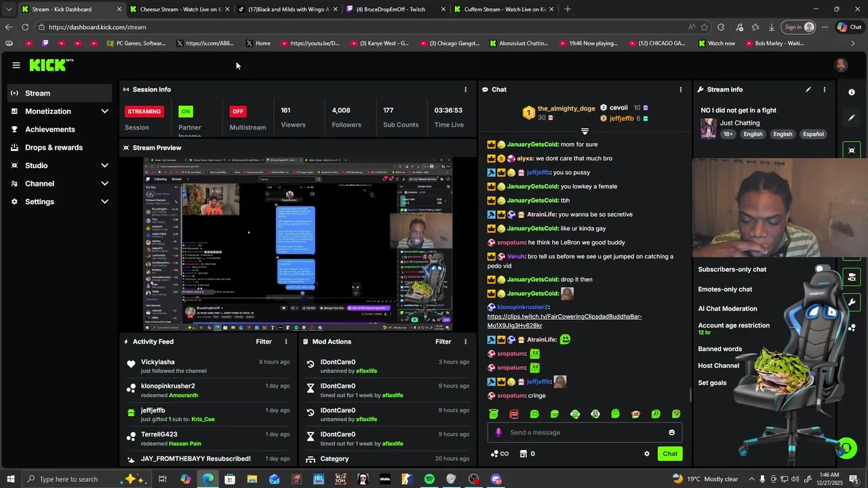868x488 pixels.
Task: Click the store icon below message box
Action: 524,454
